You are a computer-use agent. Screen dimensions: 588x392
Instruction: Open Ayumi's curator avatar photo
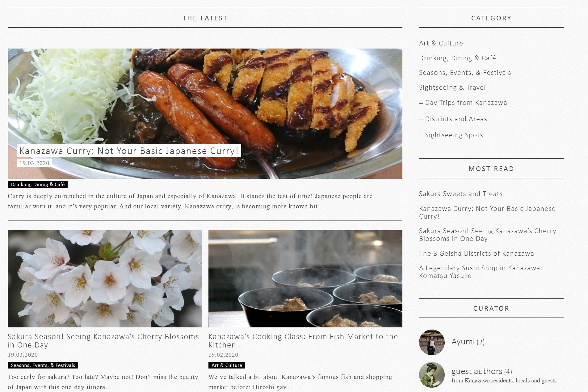click(x=431, y=342)
